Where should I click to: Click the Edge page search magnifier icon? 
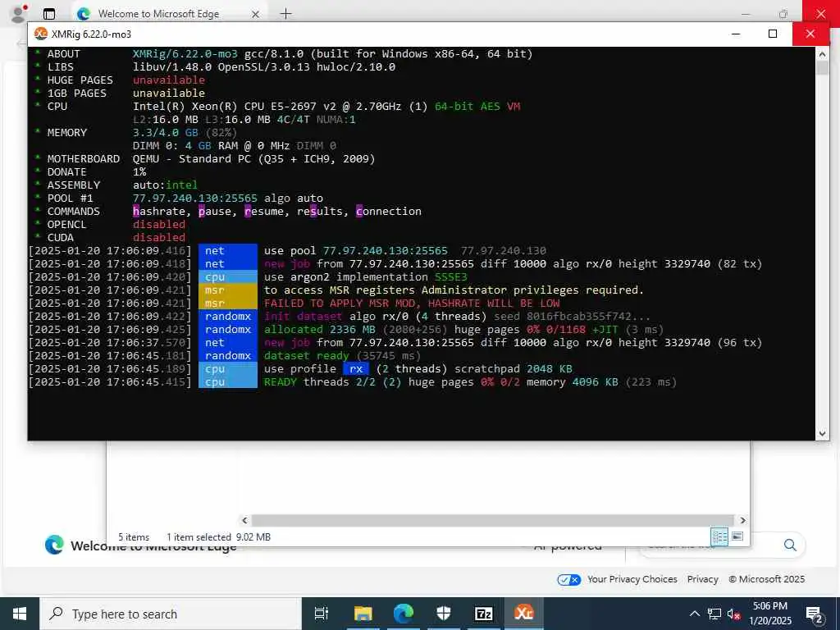click(790, 545)
